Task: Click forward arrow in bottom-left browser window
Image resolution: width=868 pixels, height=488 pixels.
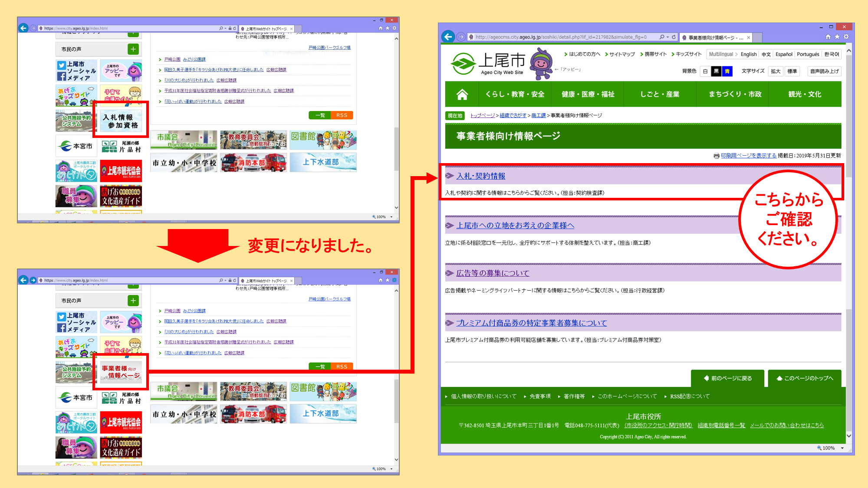Action: click(33, 280)
